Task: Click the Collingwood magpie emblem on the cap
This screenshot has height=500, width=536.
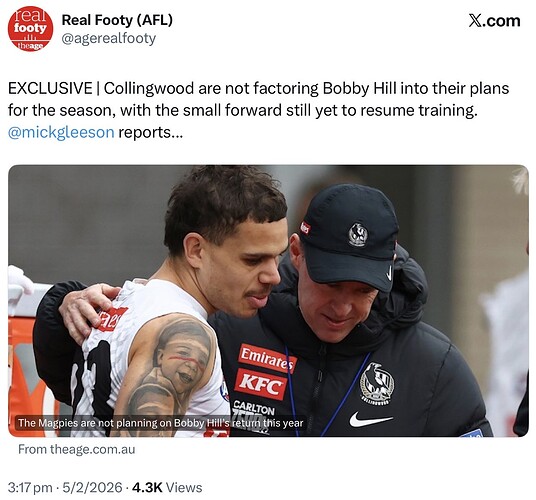Action: [x=358, y=234]
